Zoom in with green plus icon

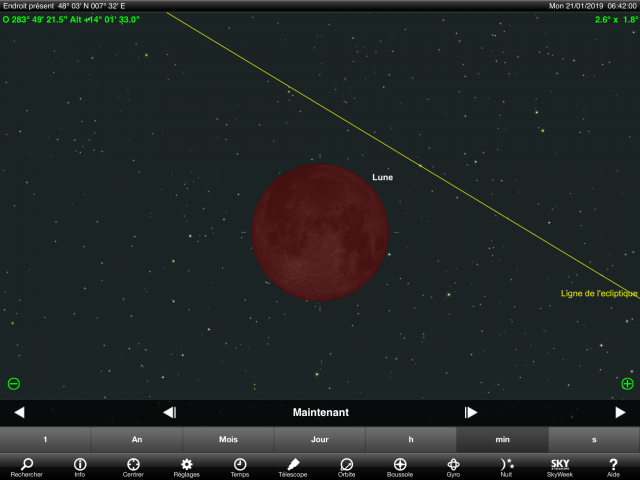627,384
